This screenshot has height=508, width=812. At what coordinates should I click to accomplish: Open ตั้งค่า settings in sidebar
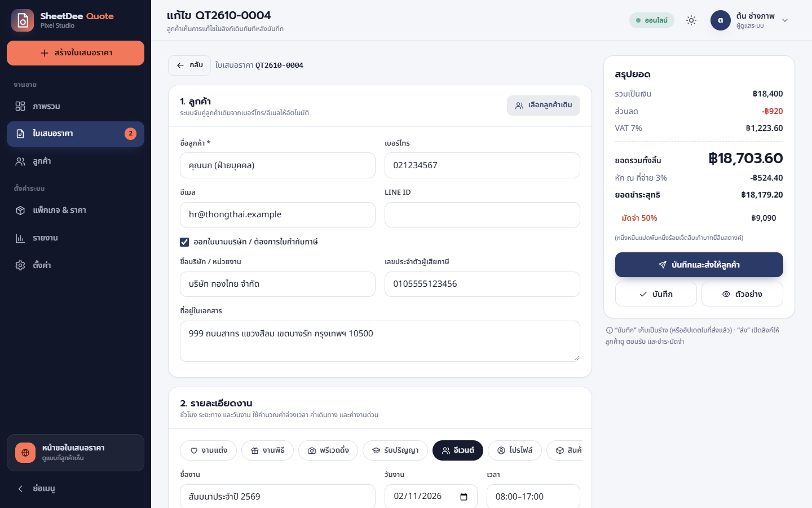coord(76,265)
